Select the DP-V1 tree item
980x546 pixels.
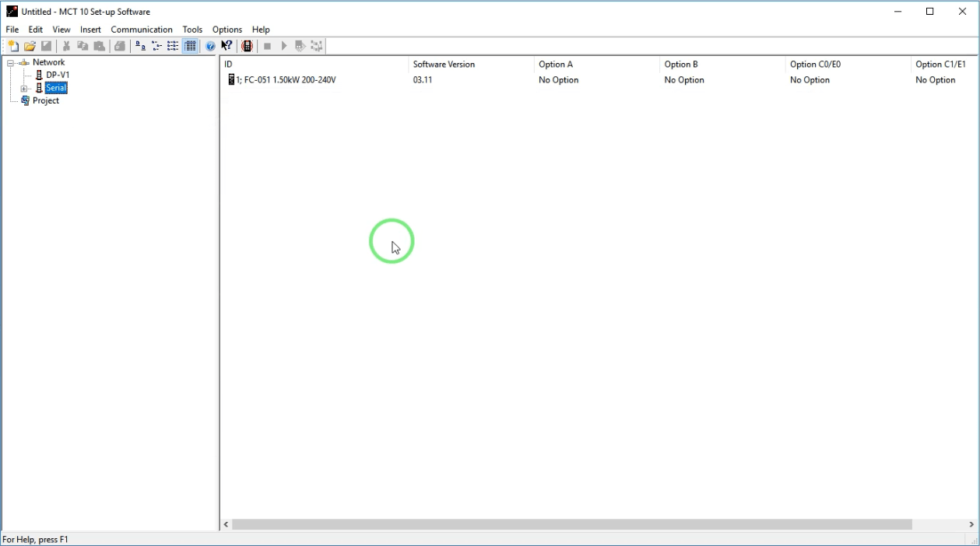(57, 75)
